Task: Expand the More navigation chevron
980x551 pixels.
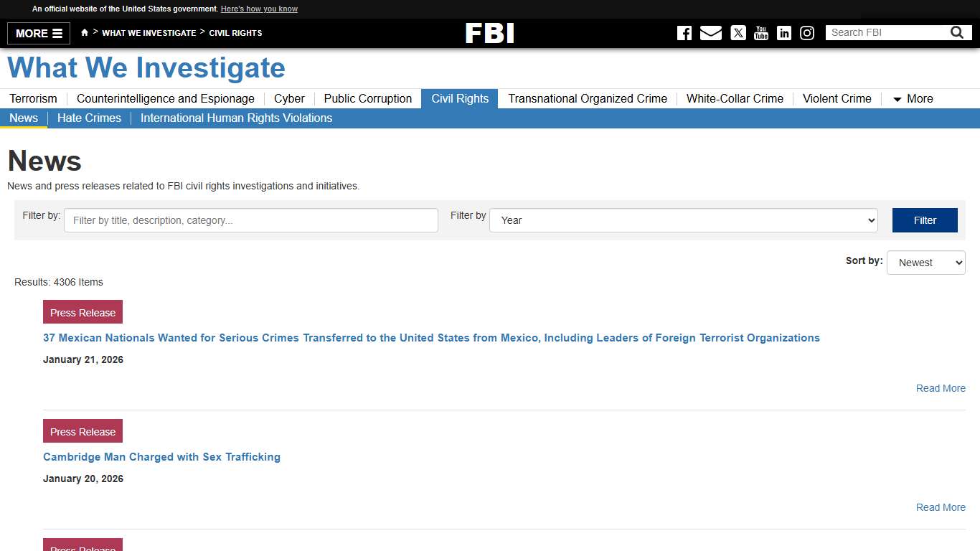Action: point(912,98)
